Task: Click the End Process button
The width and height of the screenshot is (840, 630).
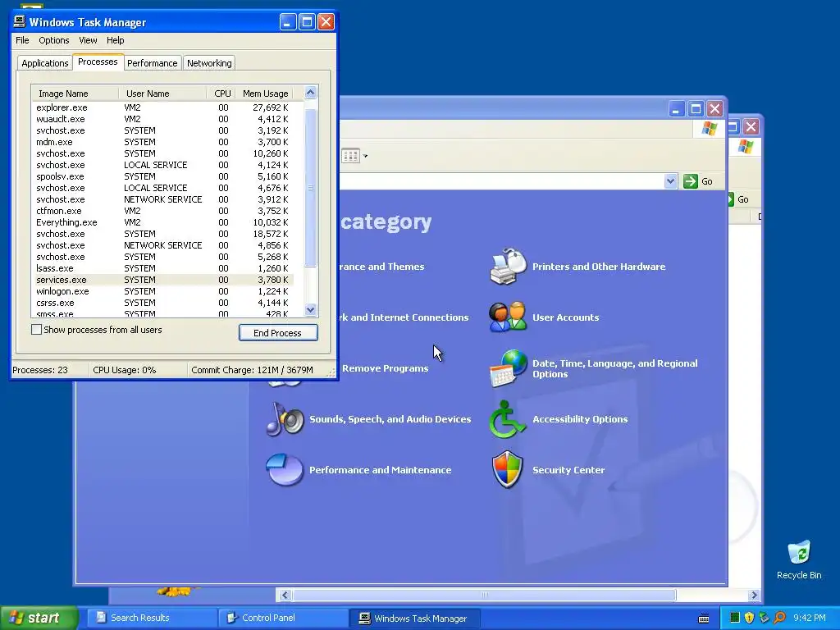Action: pos(278,333)
